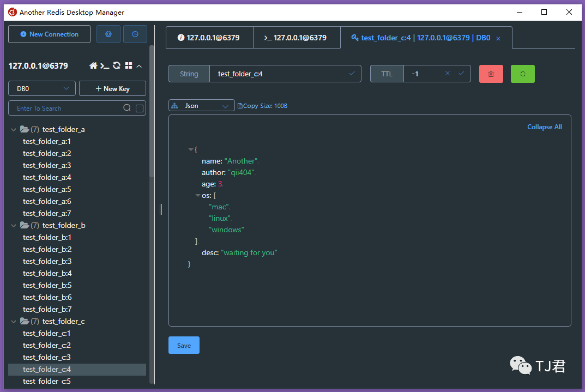Open console icon for 127.0.0.1@6379
The height and width of the screenshot is (392, 585).
[x=105, y=66]
